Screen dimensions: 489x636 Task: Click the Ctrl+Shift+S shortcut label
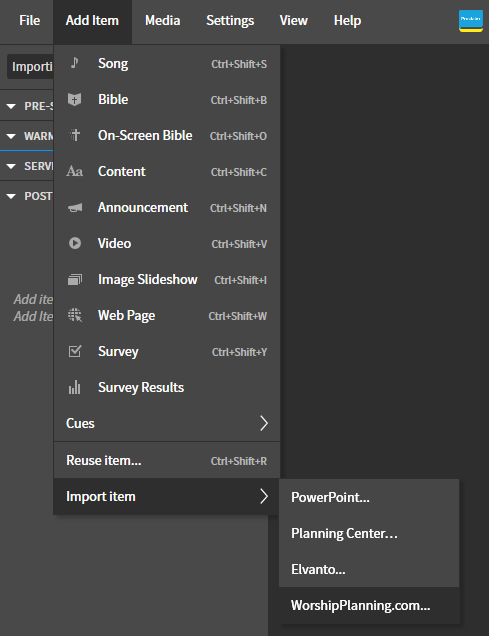pyautogui.click(x=239, y=64)
